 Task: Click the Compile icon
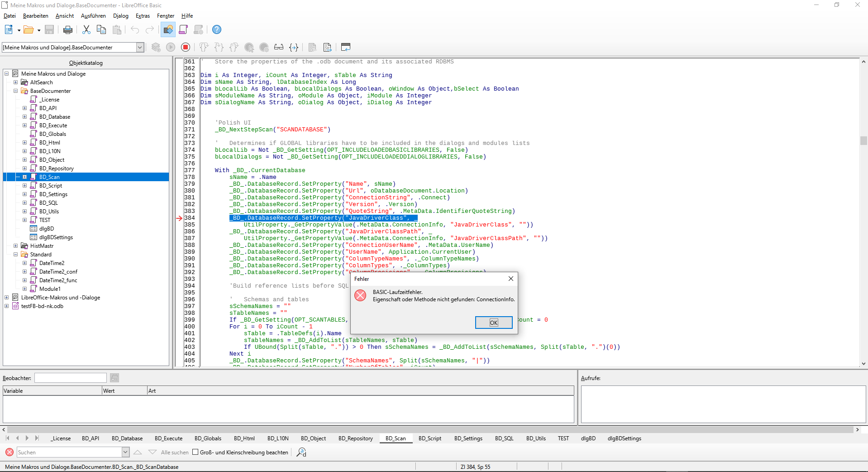(x=156, y=47)
